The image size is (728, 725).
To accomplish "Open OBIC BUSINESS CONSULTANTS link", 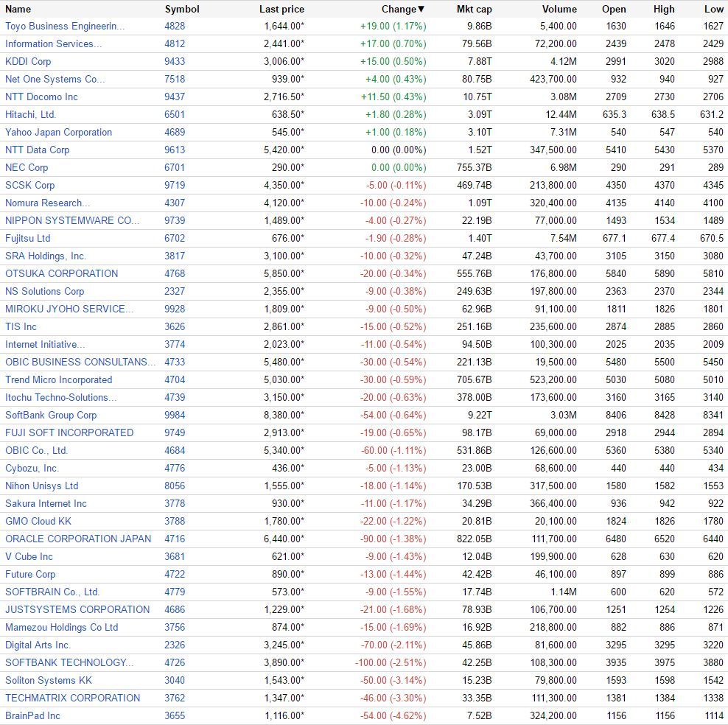I will [x=80, y=362].
